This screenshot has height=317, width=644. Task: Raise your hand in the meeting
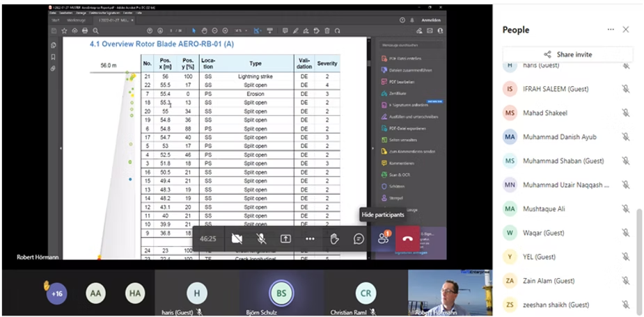[334, 238]
